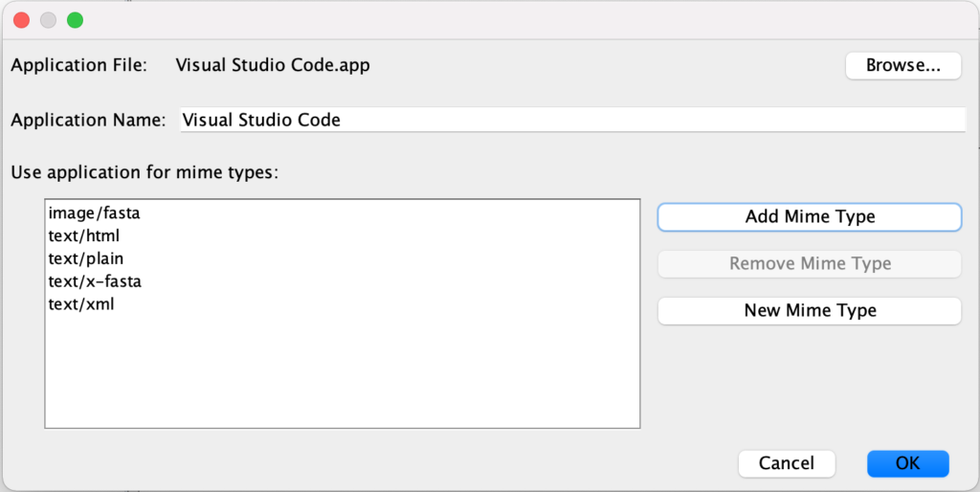Click the Application Name text field

click(x=570, y=120)
